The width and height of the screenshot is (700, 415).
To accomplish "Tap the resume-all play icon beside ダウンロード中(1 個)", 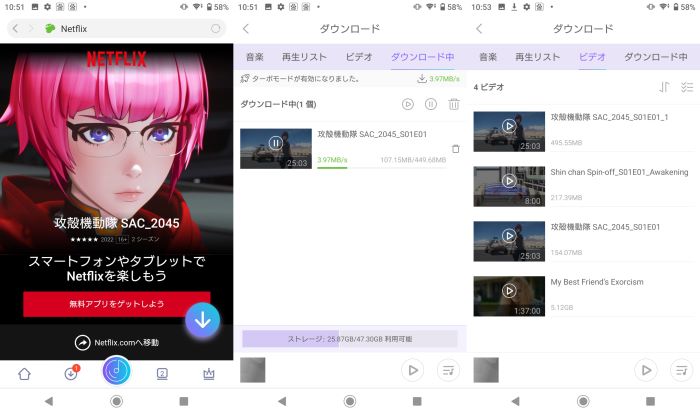I will click(x=408, y=104).
